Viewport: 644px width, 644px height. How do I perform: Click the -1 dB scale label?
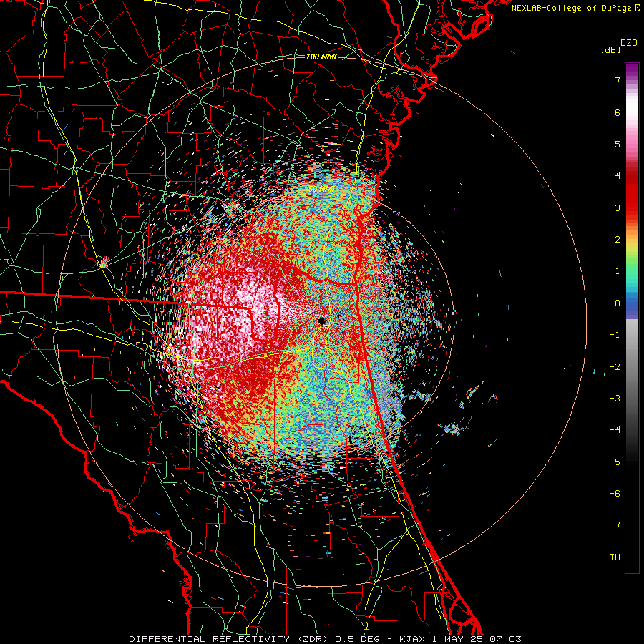coord(615,335)
